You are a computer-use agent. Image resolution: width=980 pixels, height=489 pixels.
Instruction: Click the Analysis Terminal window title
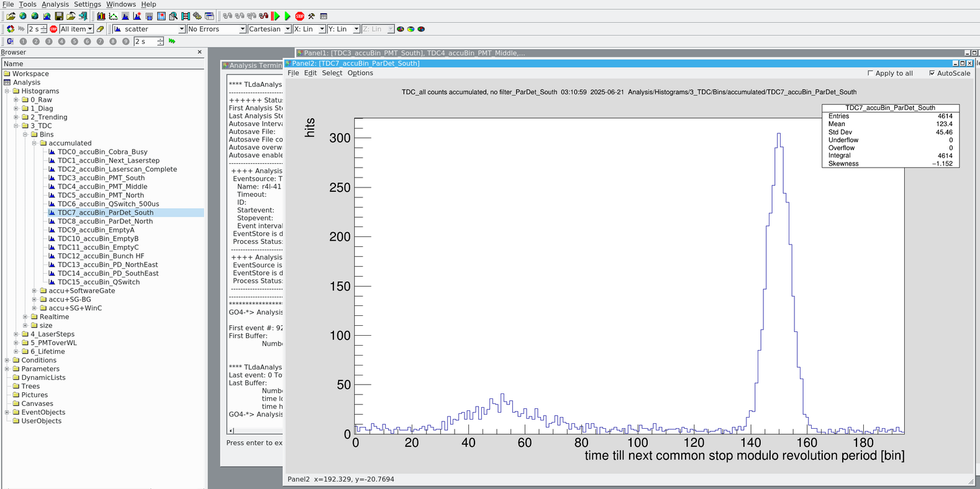(x=255, y=65)
